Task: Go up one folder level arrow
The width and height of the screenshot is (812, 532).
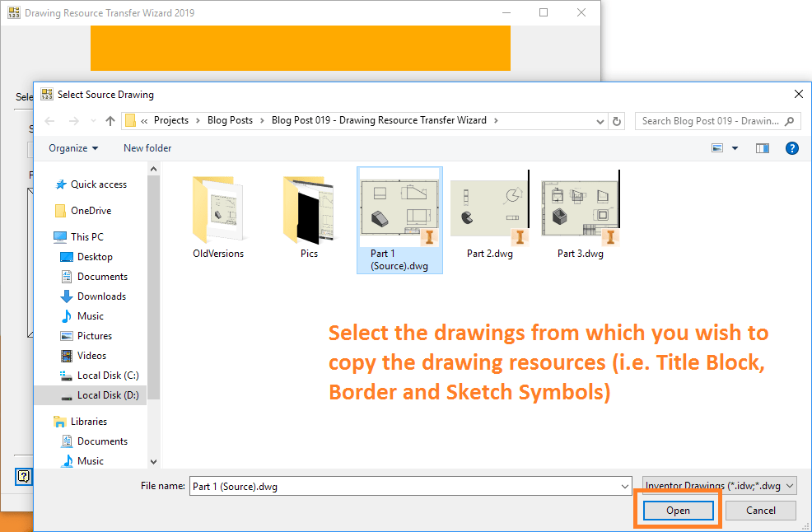Action: pos(110,121)
